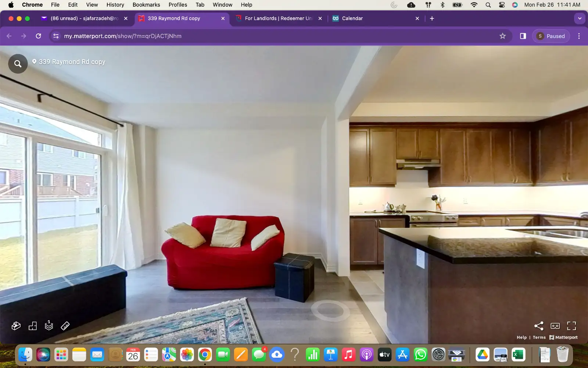Viewport: 588px width, 368px height.
Task: Open the Bookmarks menu
Action: (x=146, y=5)
